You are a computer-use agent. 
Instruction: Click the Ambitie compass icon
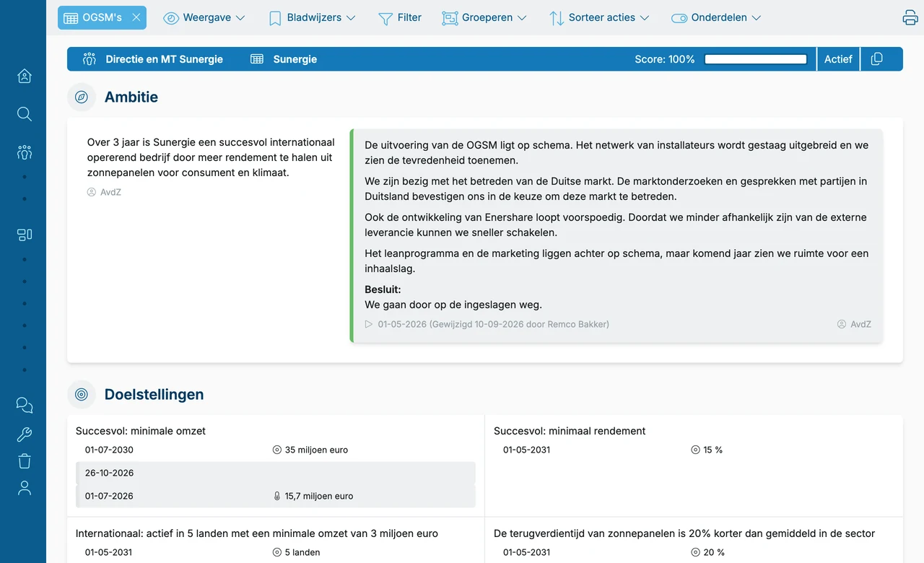(x=82, y=97)
